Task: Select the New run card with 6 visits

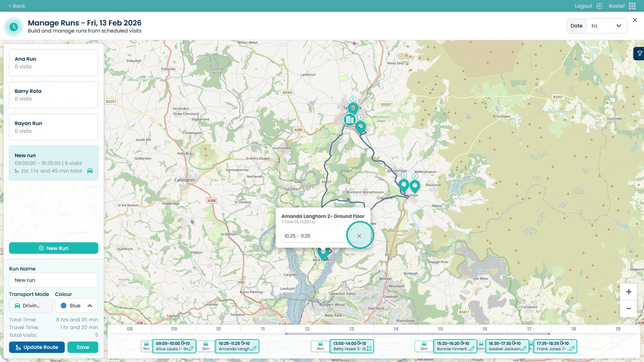Action: pos(54,163)
